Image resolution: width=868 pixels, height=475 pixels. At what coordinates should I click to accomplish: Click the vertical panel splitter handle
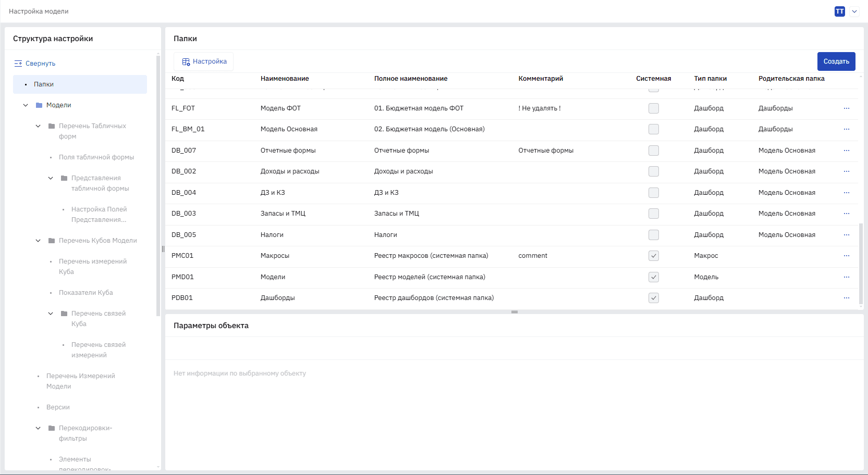(163, 249)
